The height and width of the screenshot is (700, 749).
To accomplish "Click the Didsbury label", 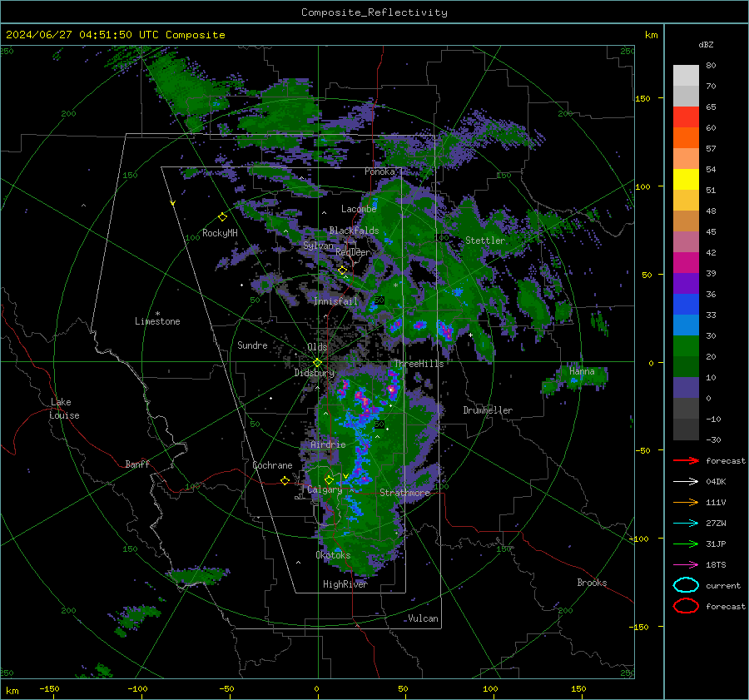I will coord(315,373).
